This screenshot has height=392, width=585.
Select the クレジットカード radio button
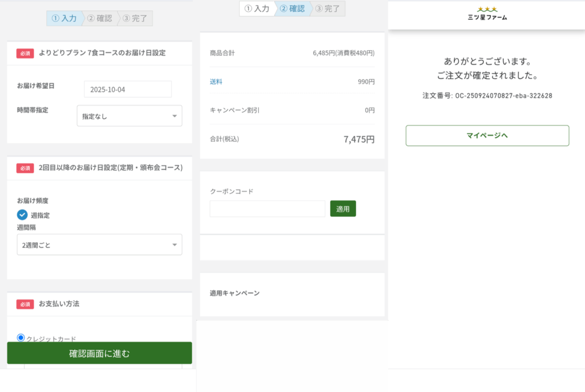point(21,338)
